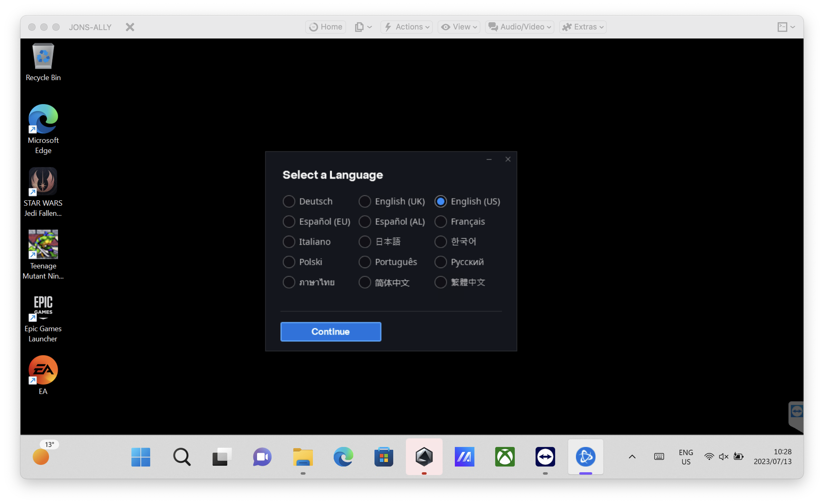This screenshot has width=824, height=504.
Task: Open Microsoft Store from taskbar
Action: pos(384,456)
